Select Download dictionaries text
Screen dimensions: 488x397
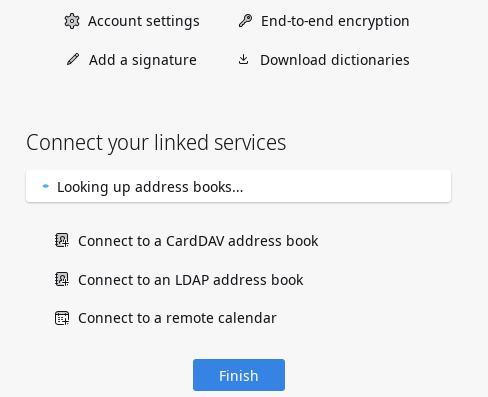[335, 60]
